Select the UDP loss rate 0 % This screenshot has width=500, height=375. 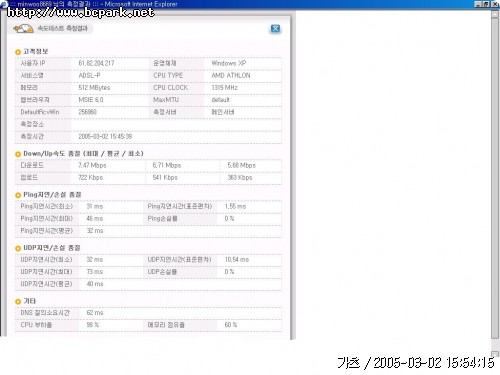coord(229,272)
